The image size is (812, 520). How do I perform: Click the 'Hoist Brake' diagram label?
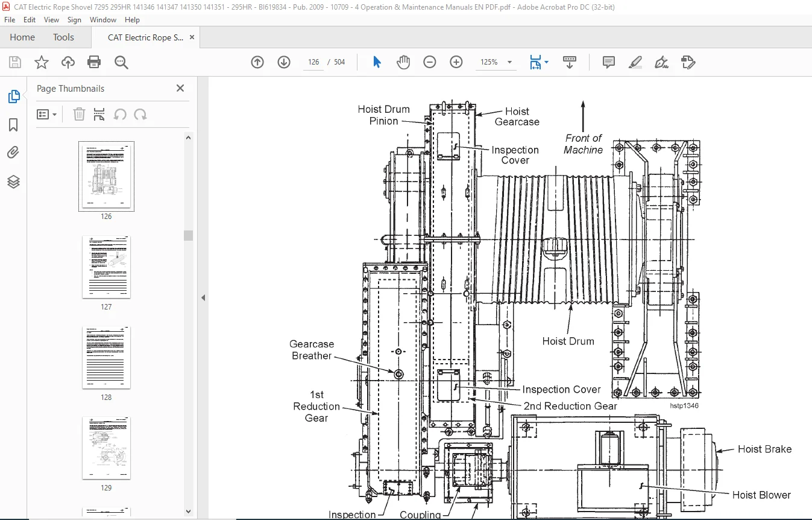(x=764, y=449)
